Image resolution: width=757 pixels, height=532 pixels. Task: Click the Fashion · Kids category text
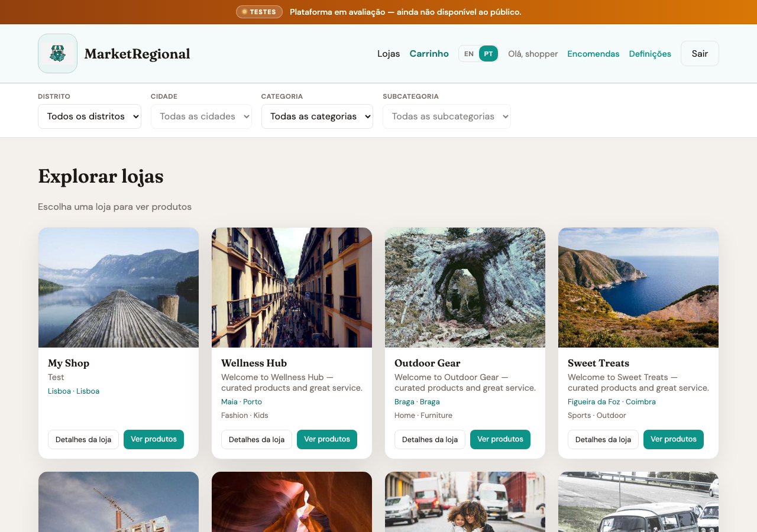[245, 415]
